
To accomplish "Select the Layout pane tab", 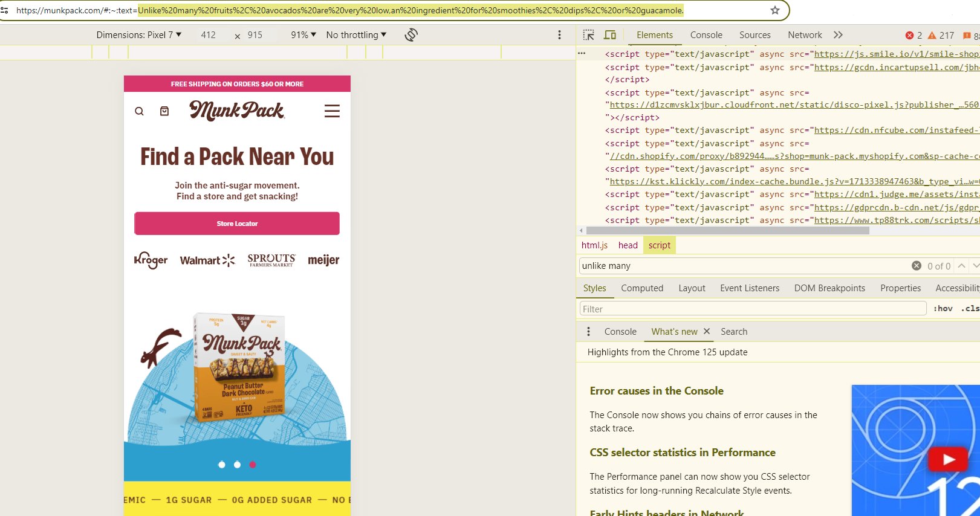I will [692, 288].
